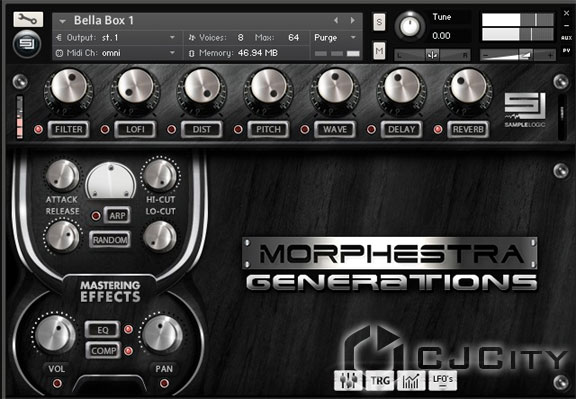Screen dimensions: 576x399
Task: Open the FILTER effect button
Action: 69,129
